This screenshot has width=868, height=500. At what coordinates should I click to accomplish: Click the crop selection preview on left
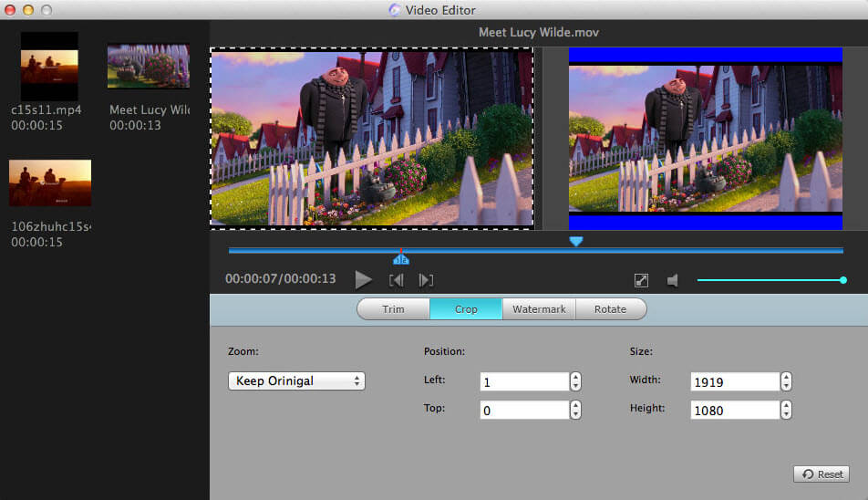click(372, 139)
